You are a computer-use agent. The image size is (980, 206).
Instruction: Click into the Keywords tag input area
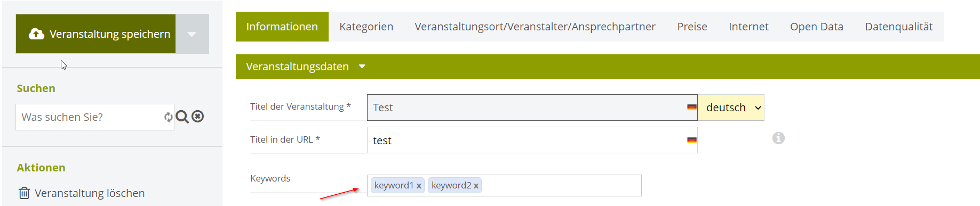click(560, 186)
